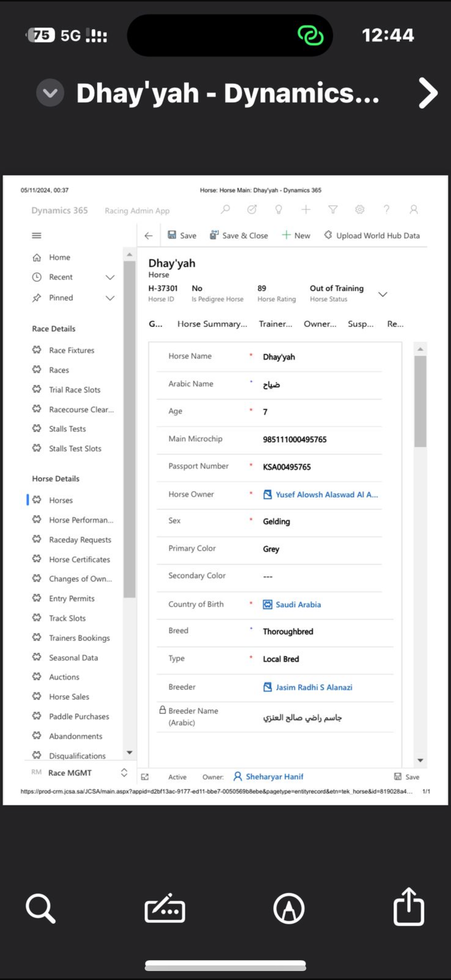Screen dimensions: 451x980
Task: Click the hamburger menu icon in sidebar
Action: coord(37,235)
